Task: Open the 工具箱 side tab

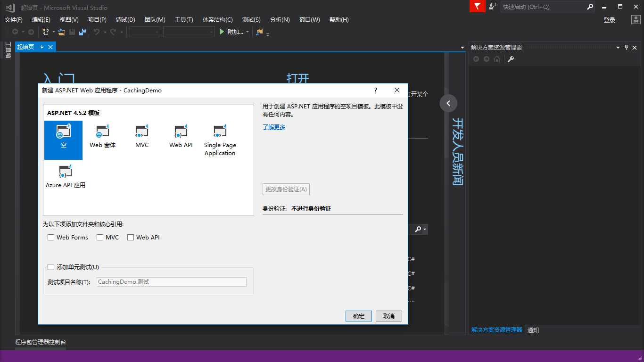Action: coord(8,50)
